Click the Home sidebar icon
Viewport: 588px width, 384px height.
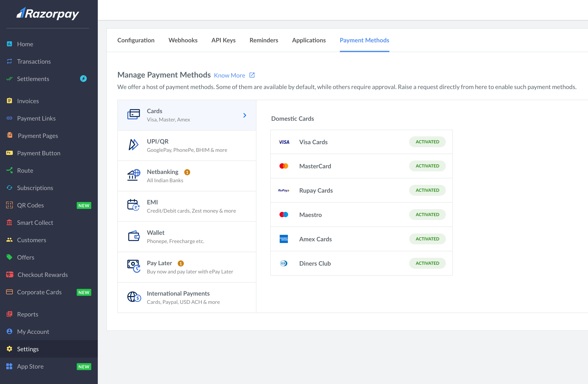[x=9, y=44]
